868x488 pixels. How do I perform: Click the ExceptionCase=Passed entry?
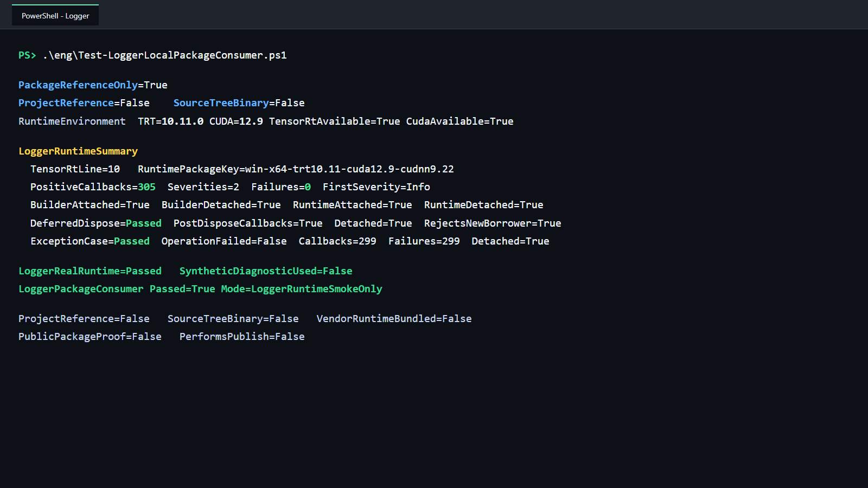click(90, 241)
